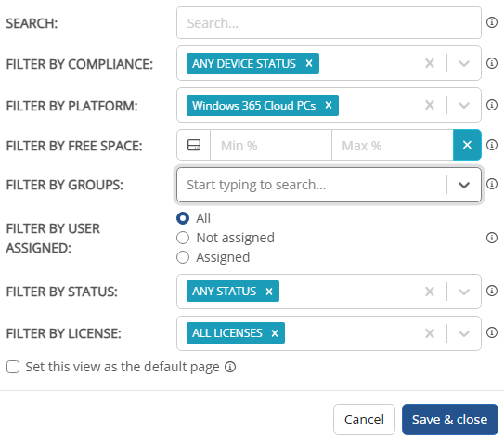
Task: Select the Not assigned radio option
Action: 183,238
